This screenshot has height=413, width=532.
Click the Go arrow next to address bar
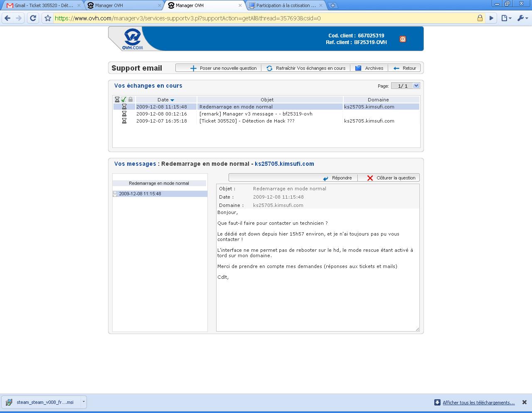(x=491, y=18)
